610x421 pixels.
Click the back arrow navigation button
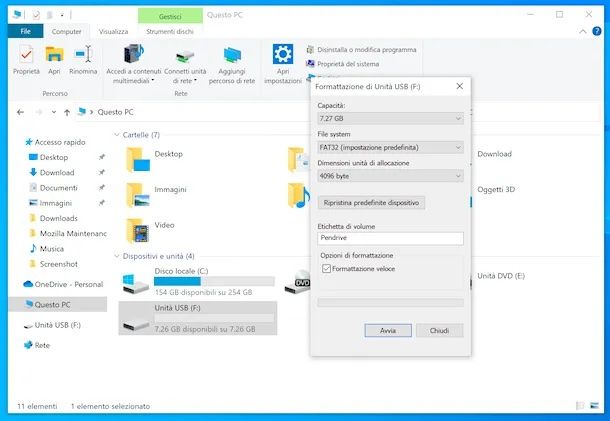20,112
